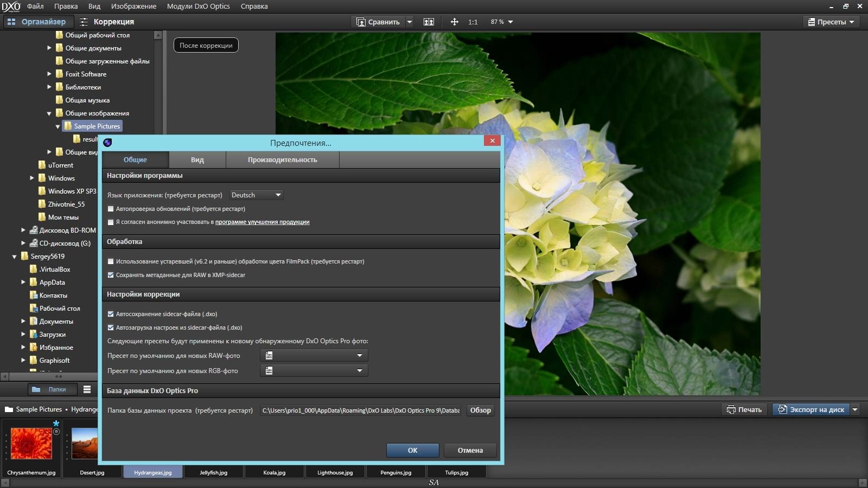
Task: Expand the Windows folder
Action: click(32, 178)
